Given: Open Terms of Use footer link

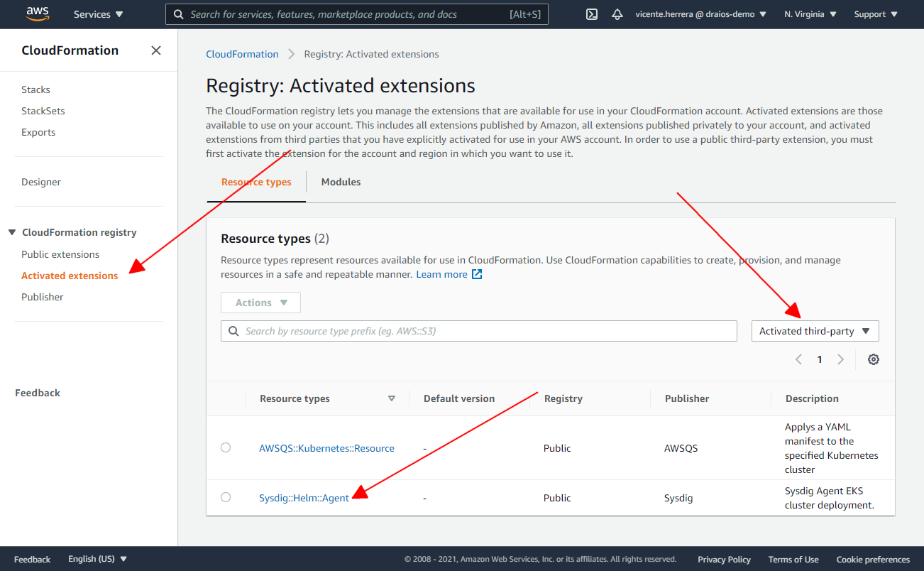Looking at the screenshot, I should coord(793,559).
